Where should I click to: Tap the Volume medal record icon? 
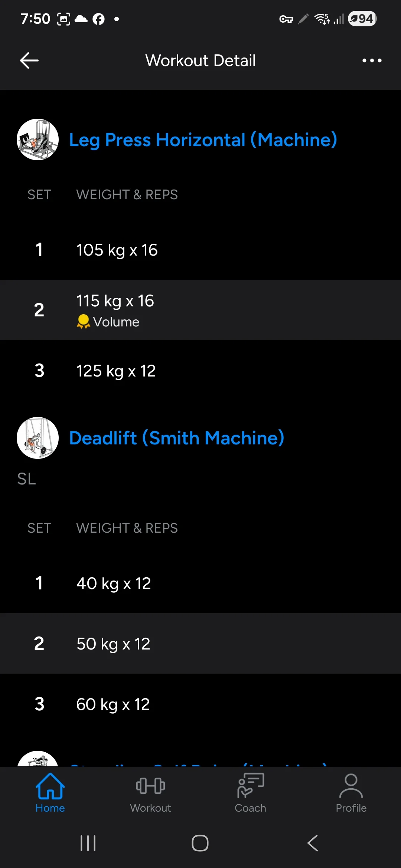click(x=83, y=322)
